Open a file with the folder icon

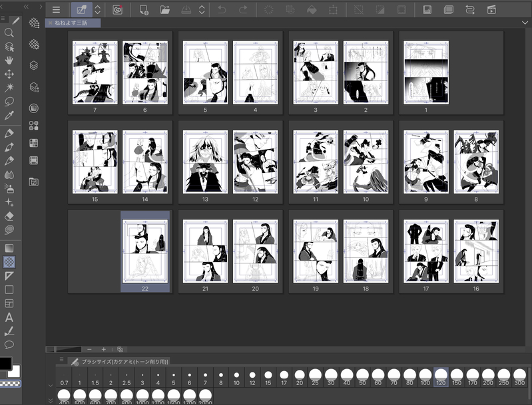165,10
